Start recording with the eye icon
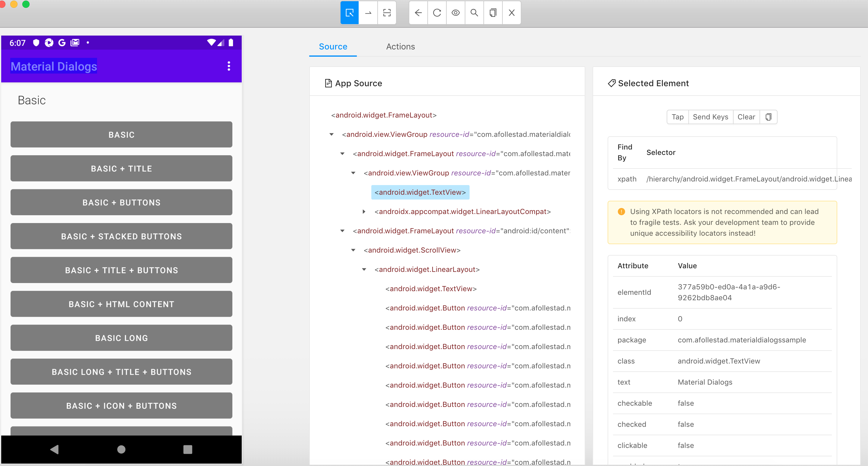Image resolution: width=868 pixels, height=466 pixels. click(456, 13)
